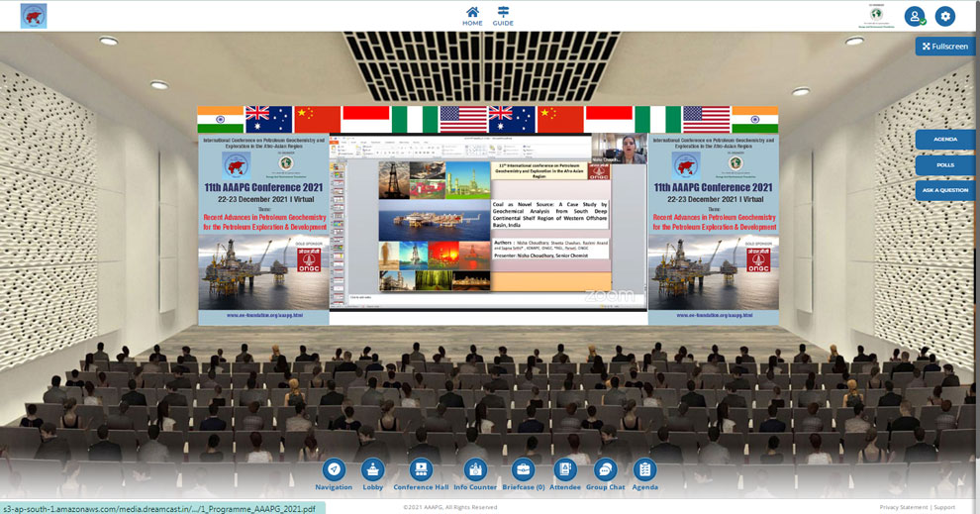Click the ONGC gold sponsor logo on right banner

(x=758, y=258)
